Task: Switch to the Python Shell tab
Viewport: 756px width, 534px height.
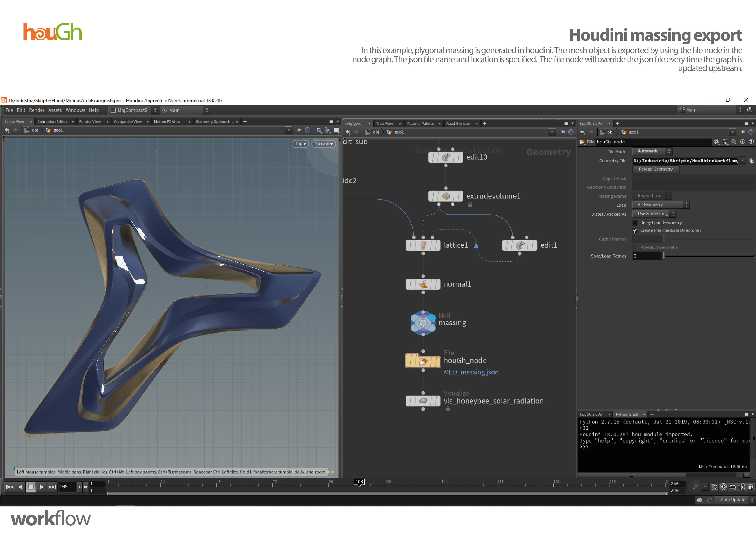Action: [627, 414]
